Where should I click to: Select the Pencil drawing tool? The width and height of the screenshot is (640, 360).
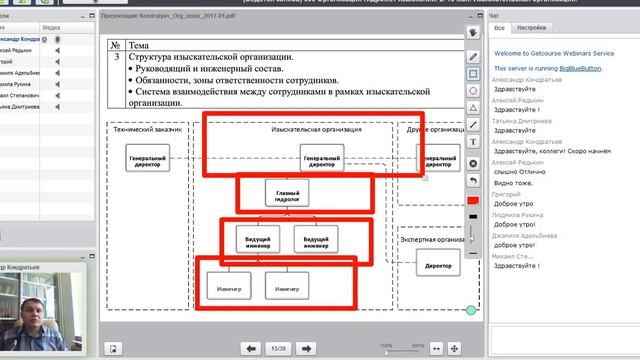coord(473,57)
